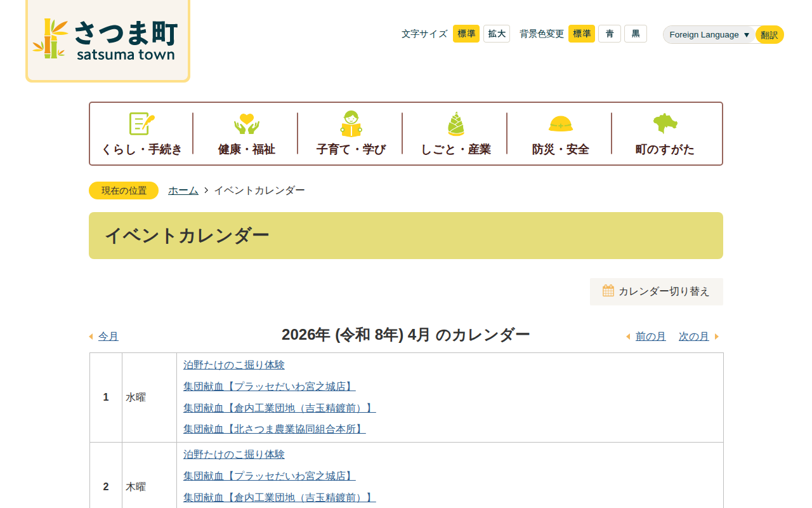812x508 pixels.
Task: Open the Foreign Language dropdown
Action: point(710,35)
